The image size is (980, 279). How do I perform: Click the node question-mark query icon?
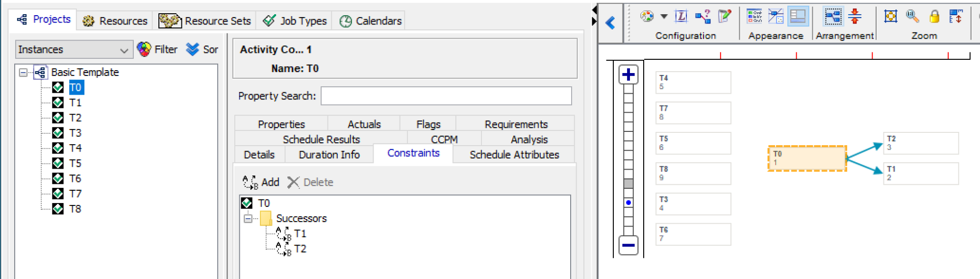(703, 17)
